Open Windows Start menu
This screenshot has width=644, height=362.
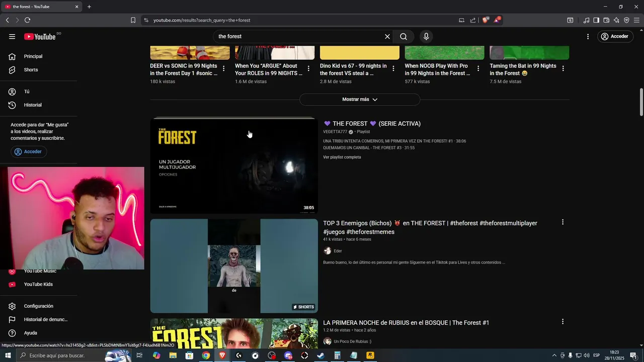point(8,355)
